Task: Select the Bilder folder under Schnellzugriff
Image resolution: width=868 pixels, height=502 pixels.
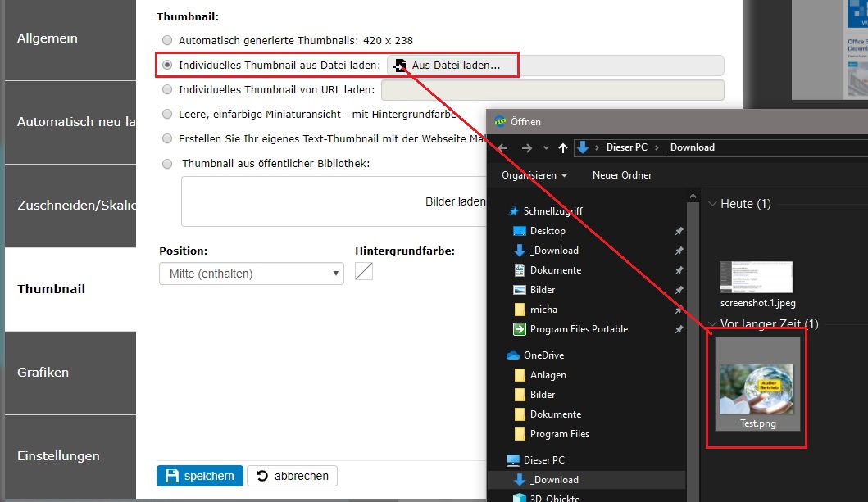Action: click(542, 290)
